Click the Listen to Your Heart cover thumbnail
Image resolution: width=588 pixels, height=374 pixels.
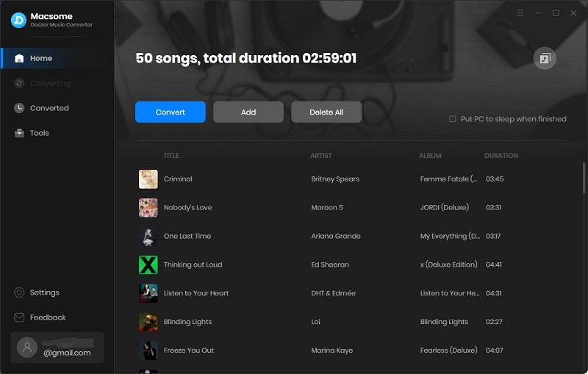point(148,293)
